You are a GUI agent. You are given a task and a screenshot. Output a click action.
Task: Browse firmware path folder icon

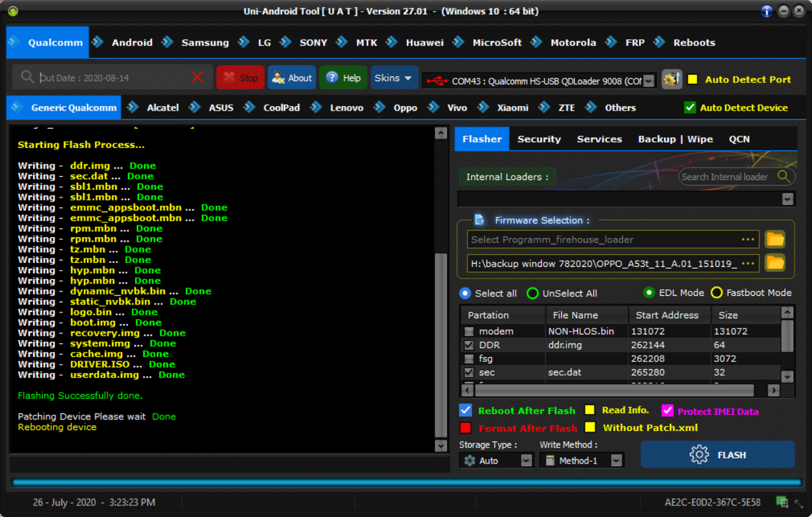point(775,263)
